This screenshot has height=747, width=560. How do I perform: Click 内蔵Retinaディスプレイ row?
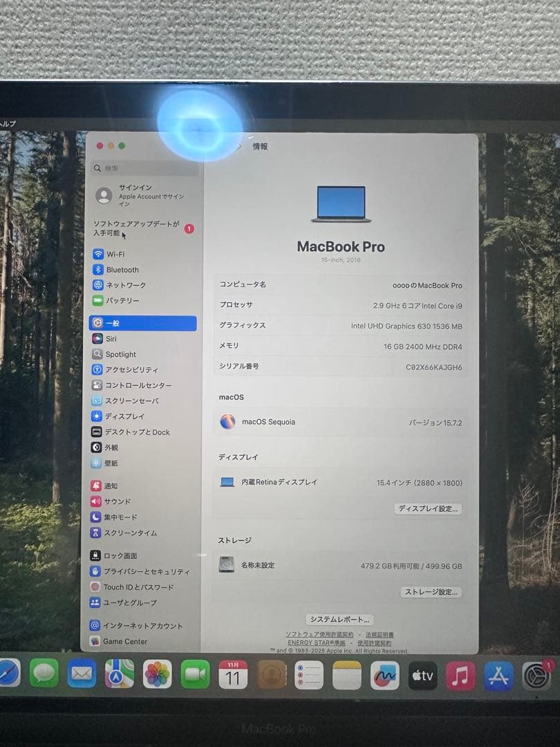pos(340,482)
